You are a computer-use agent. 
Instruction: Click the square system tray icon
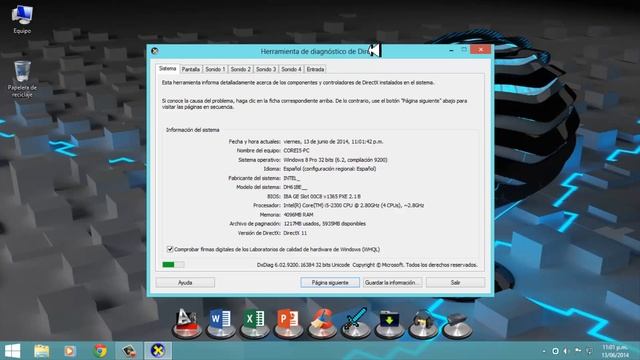point(555,351)
